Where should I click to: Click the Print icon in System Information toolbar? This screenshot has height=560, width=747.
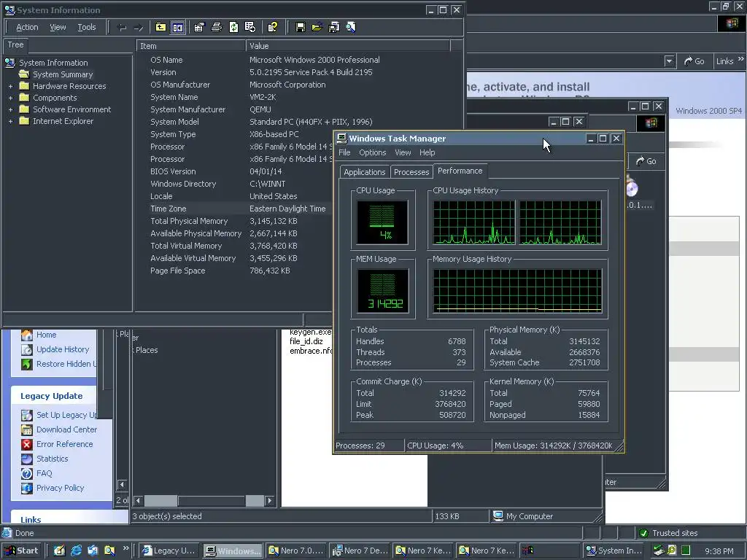(x=217, y=28)
